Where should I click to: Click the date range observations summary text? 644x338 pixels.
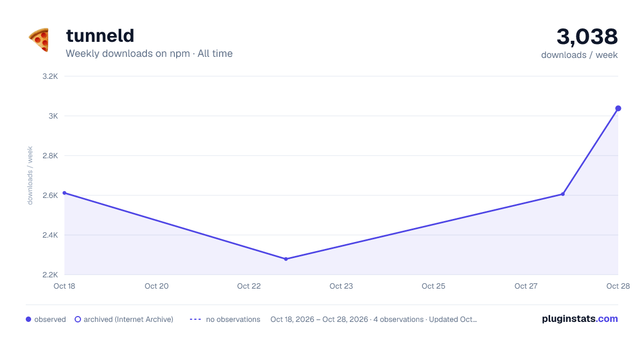tap(374, 319)
